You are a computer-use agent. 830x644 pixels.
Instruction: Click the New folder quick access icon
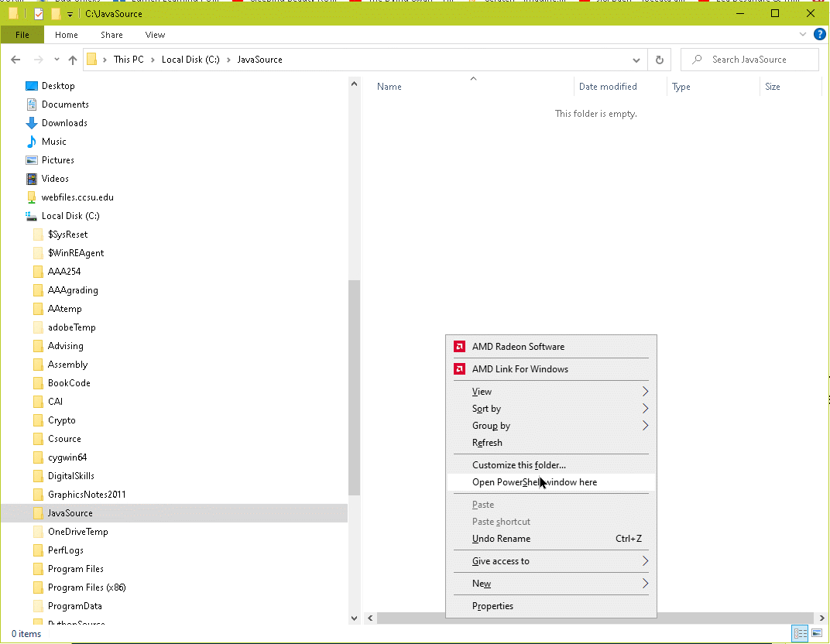[x=56, y=14]
